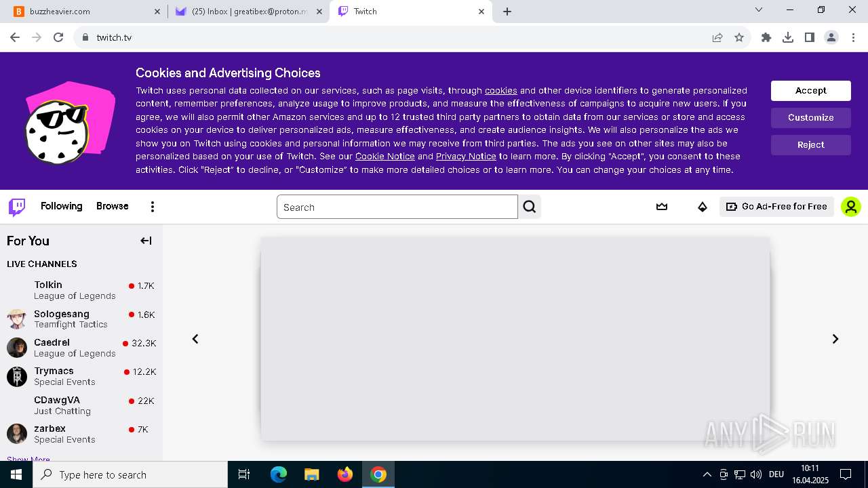The height and width of the screenshot is (488, 868).
Task: Open File Explorer from taskbar
Action: click(x=312, y=474)
